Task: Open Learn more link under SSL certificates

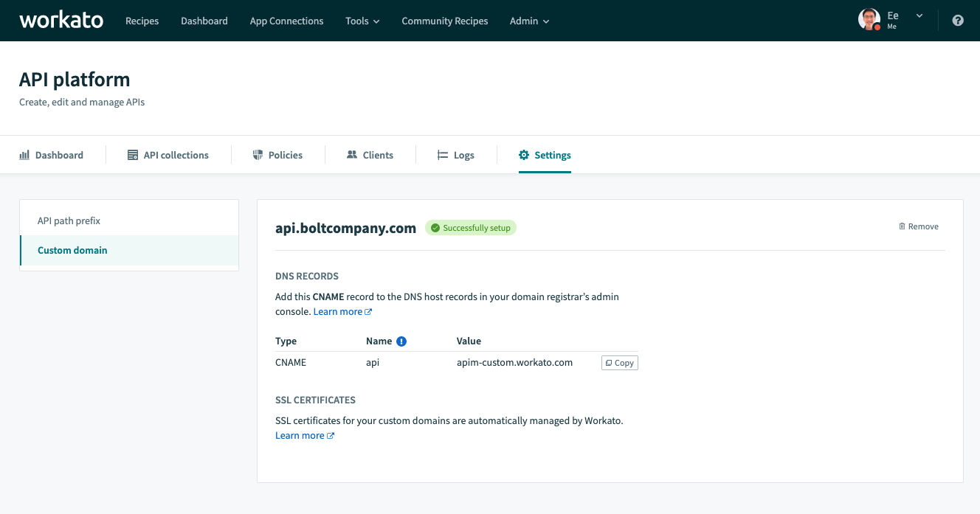Action: [x=305, y=436]
